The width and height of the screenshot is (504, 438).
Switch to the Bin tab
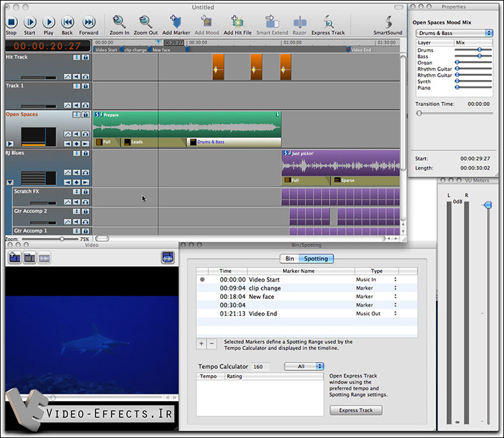coord(290,259)
